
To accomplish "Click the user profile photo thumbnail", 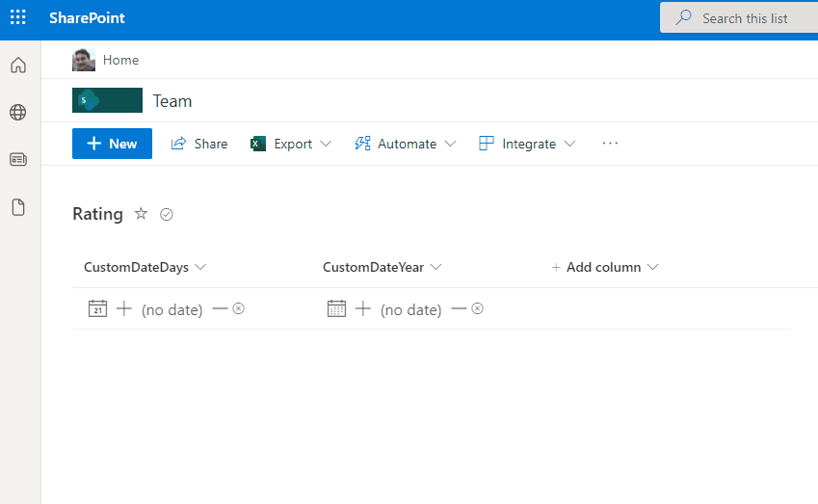I will point(84,60).
